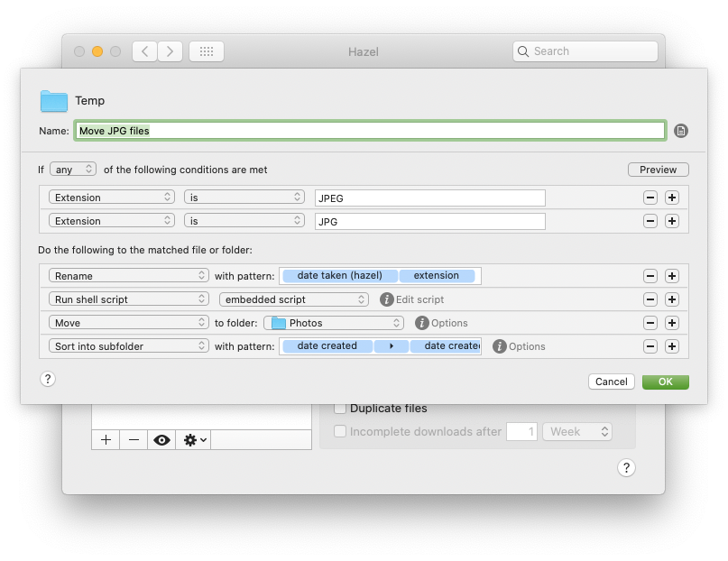Click the Preview button

coord(658,170)
